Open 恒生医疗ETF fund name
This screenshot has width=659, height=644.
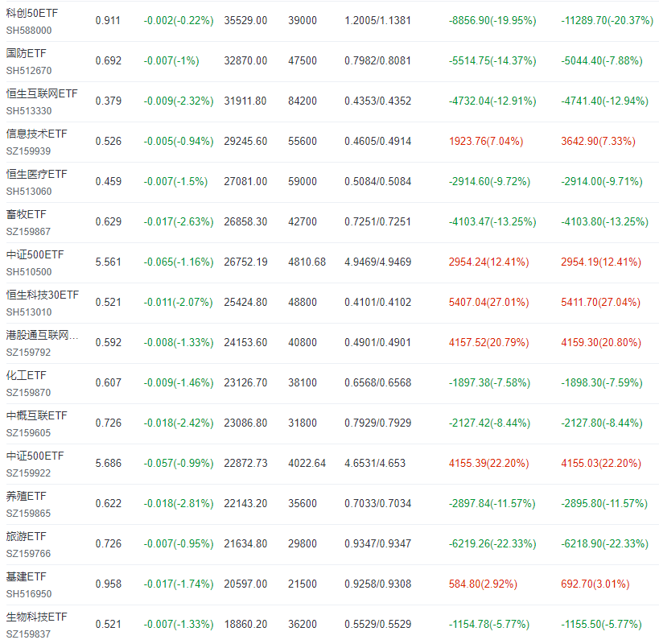(36, 175)
